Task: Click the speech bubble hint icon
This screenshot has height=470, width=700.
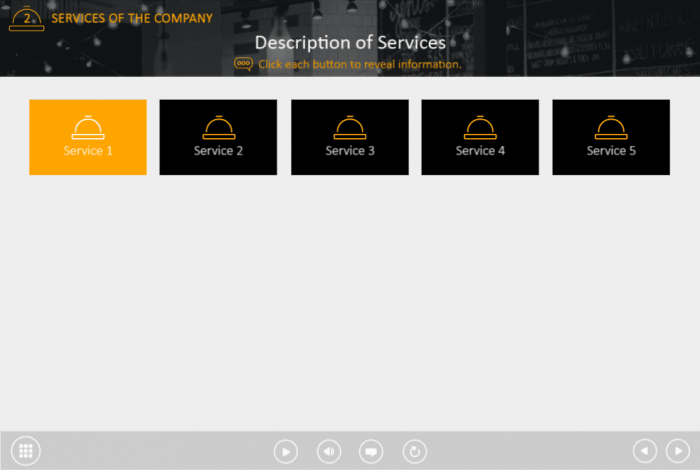Action: click(243, 64)
